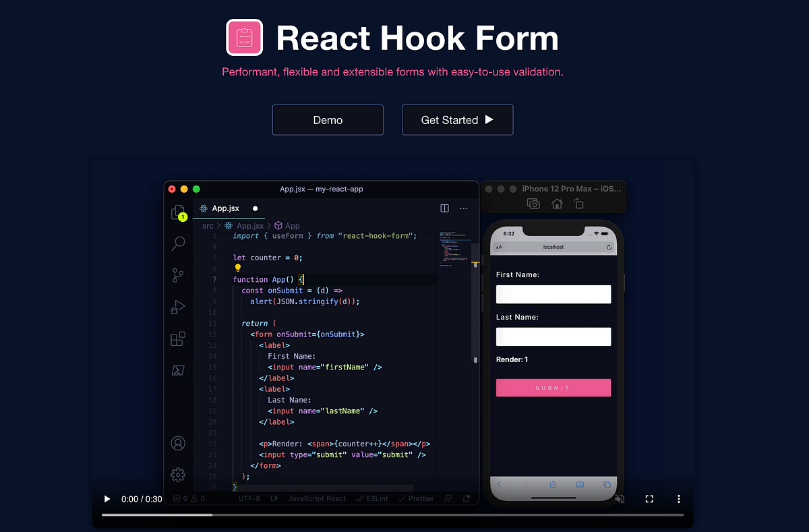The image size is (809, 532).
Task: Click the 'let counter = 0;' line
Action: click(x=268, y=258)
